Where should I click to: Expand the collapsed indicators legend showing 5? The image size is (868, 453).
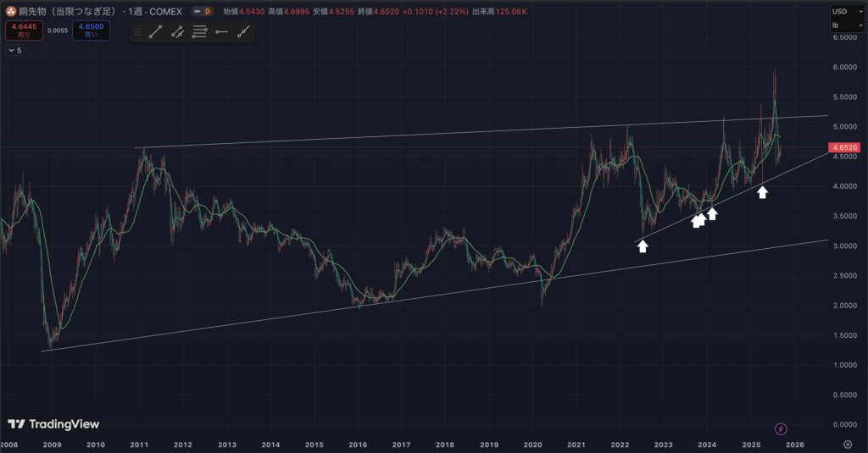pyautogui.click(x=15, y=51)
